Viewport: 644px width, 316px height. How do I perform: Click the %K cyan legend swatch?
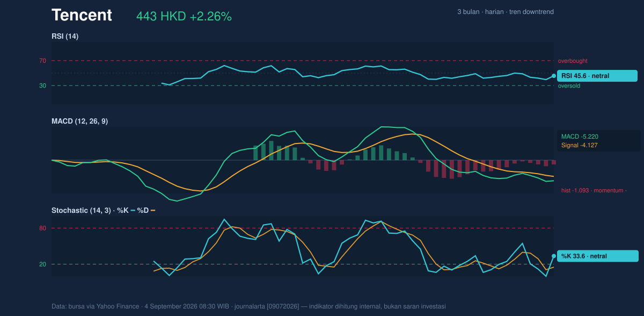pos(133,210)
